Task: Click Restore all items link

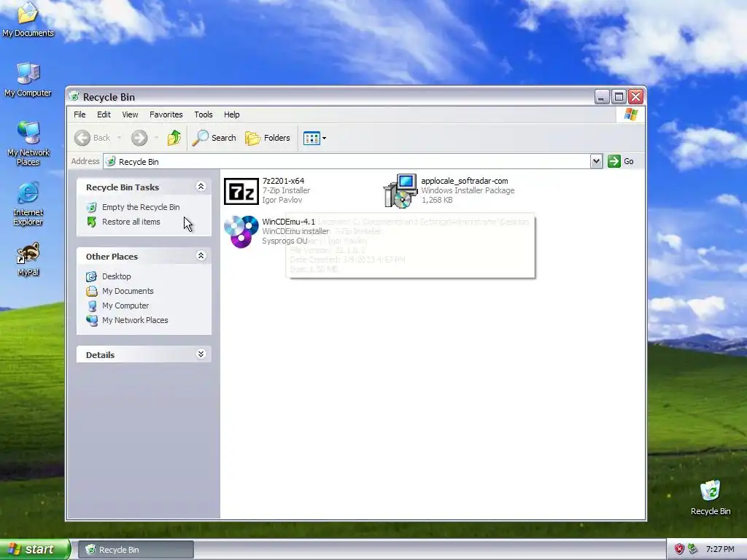Action: (x=131, y=222)
